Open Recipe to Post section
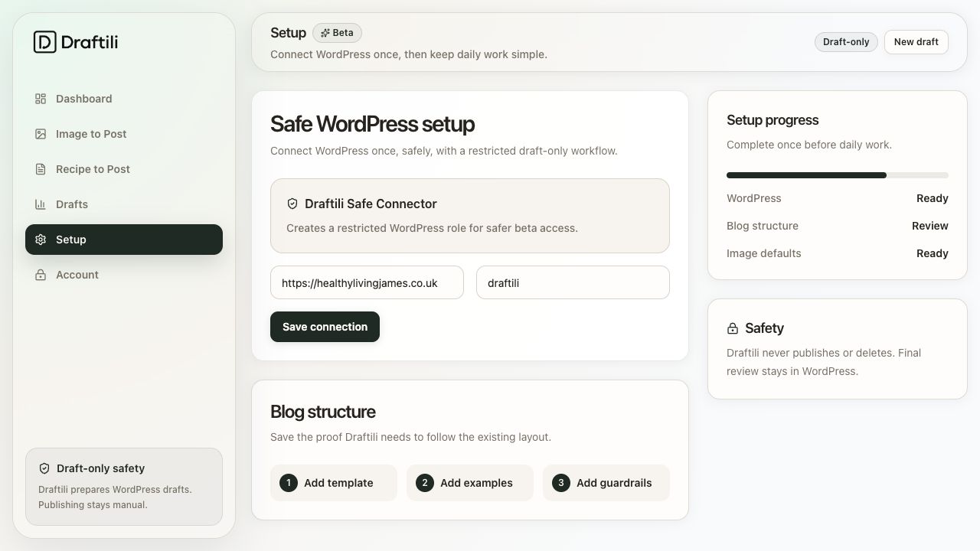 point(124,169)
